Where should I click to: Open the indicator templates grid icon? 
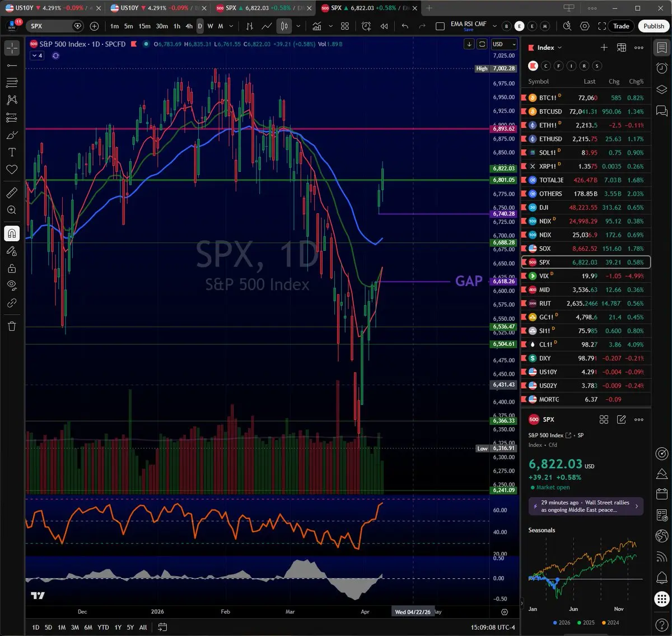click(x=345, y=26)
